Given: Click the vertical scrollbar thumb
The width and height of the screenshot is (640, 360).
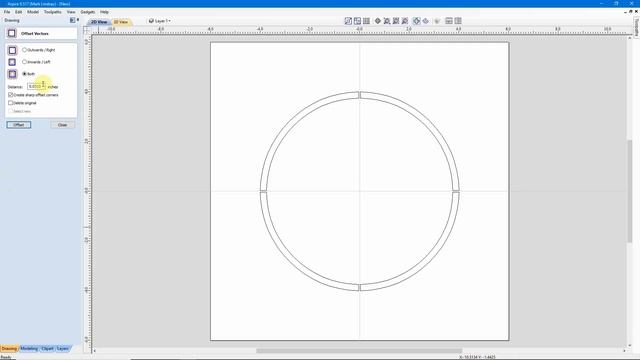Looking at the screenshot, I should click(x=630, y=191).
